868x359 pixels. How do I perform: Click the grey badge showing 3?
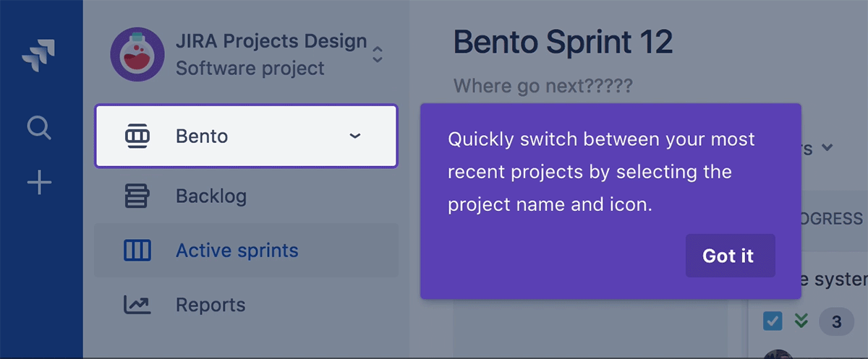(x=837, y=321)
